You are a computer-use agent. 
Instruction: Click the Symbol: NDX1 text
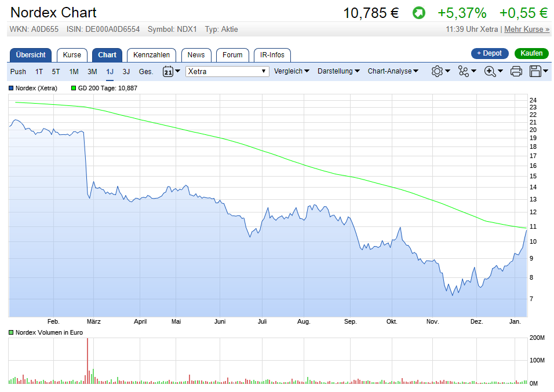pos(172,30)
